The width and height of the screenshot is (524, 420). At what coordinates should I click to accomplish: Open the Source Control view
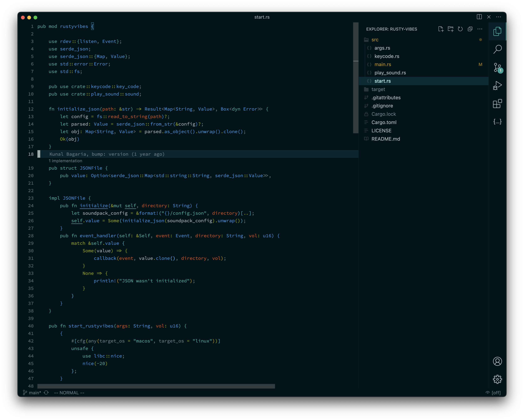click(497, 67)
